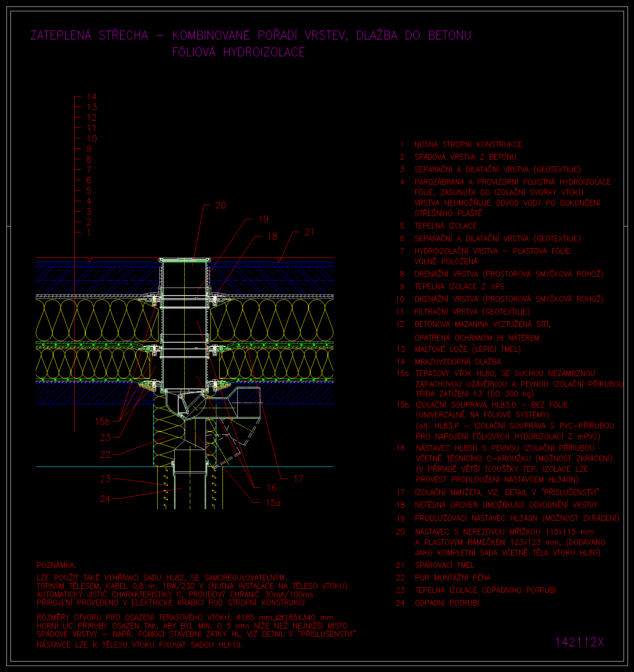
Task: Click legend entry 'PUR MONTÁŽNÍ PĚNA'
Action: (453, 578)
